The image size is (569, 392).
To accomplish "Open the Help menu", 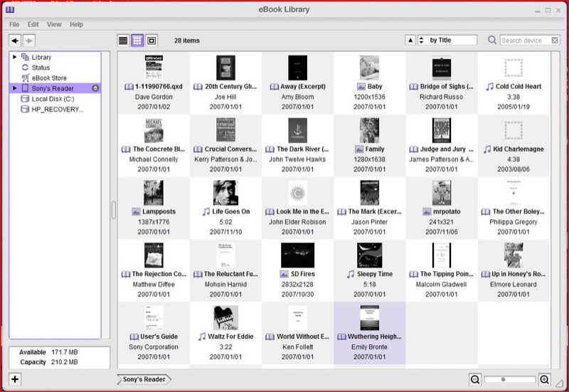I will (x=76, y=24).
